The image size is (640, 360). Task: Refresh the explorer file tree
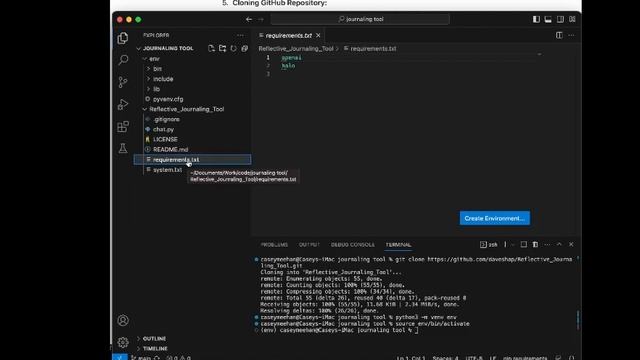[233, 48]
